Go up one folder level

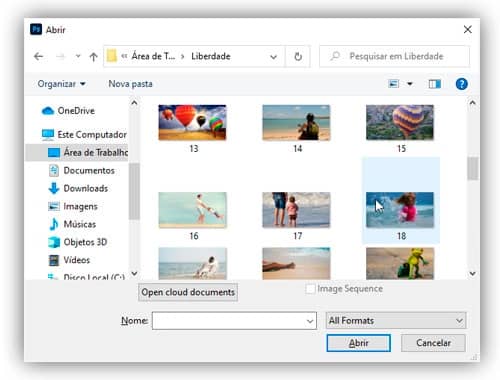93,57
